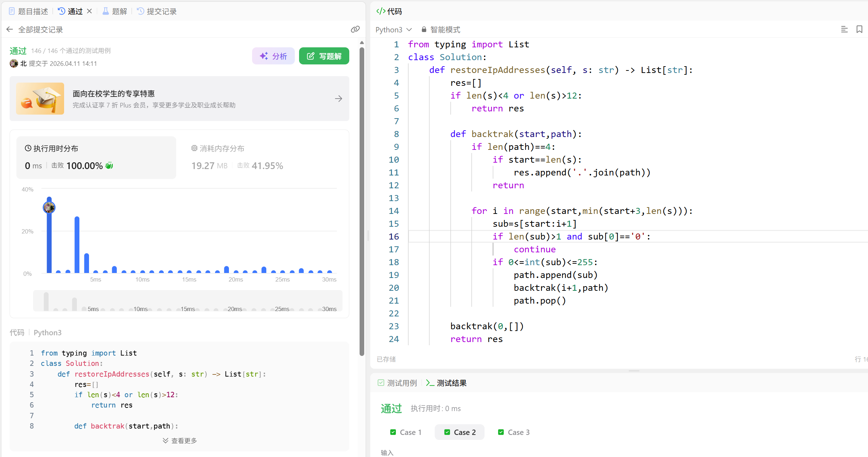Click the submitter avatar next to 北
Image resolution: width=868 pixels, height=457 pixels.
pos(14,63)
